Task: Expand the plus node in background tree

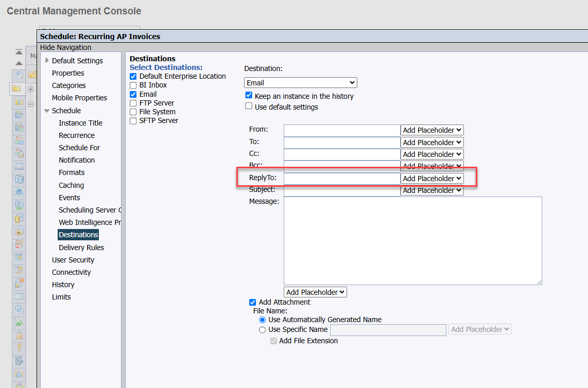Action: 31,89
